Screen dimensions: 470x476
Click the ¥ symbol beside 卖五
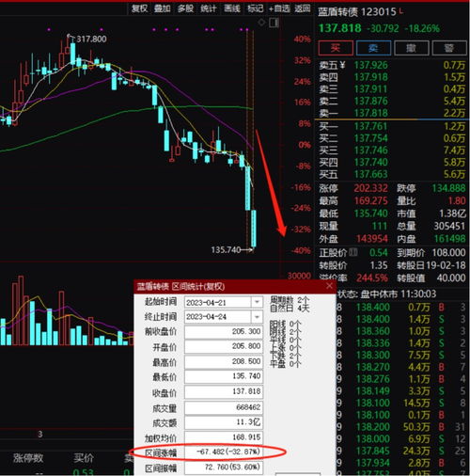coord(342,65)
